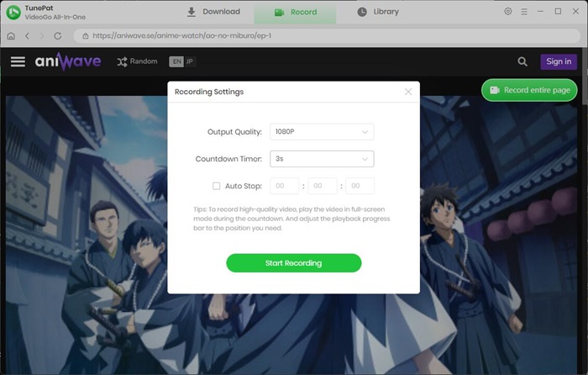Enable the Auto Stop checkbox
This screenshot has width=588, height=375.
(217, 186)
